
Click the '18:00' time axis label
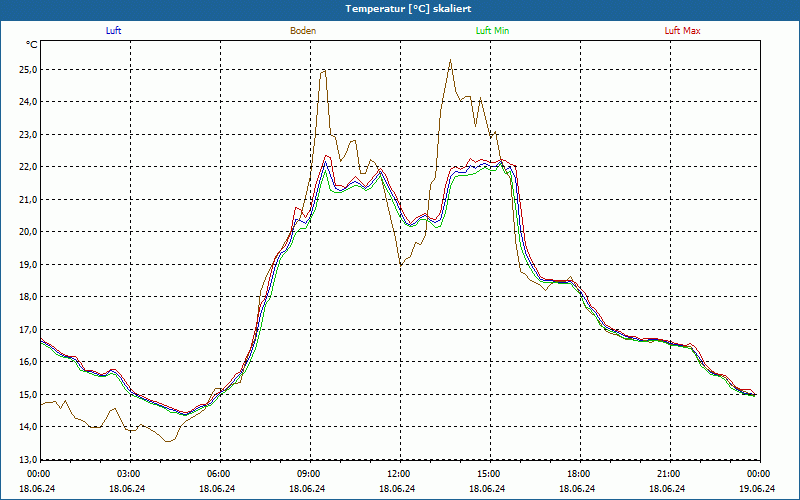[x=578, y=474]
